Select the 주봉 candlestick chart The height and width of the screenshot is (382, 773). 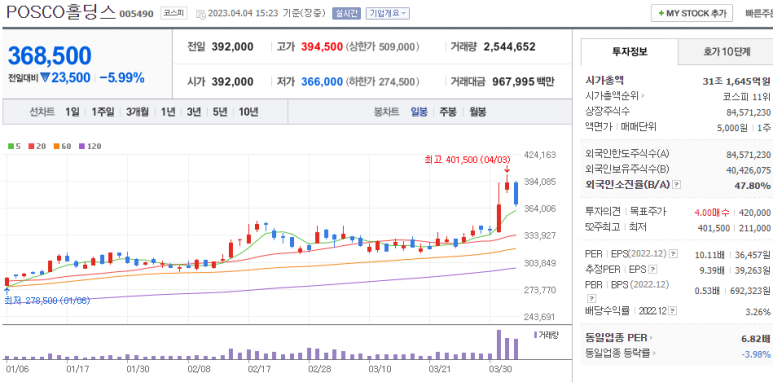tap(448, 112)
